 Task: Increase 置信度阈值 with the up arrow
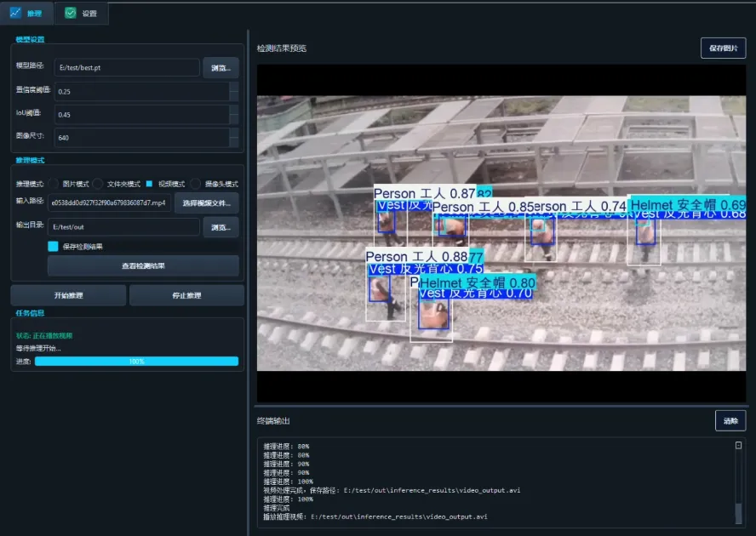(x=234, y=87)
